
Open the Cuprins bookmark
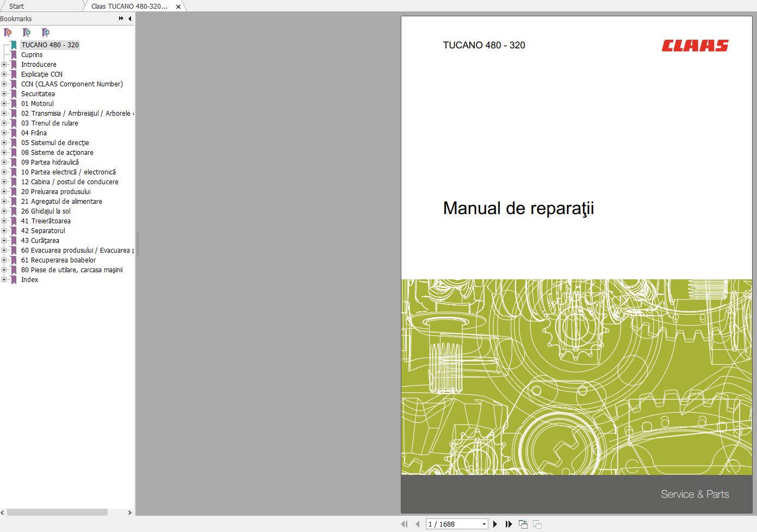pos(32,54)
